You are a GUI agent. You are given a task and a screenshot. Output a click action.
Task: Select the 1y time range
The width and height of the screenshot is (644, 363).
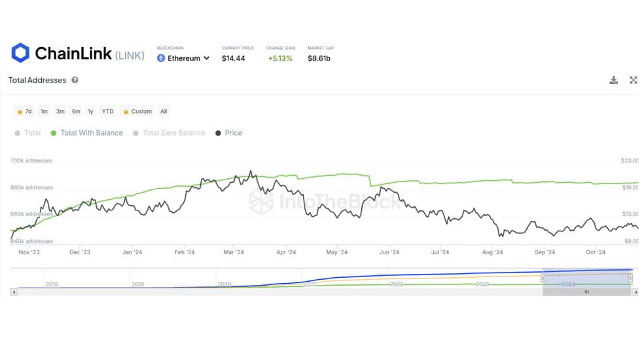pos(90,111)
